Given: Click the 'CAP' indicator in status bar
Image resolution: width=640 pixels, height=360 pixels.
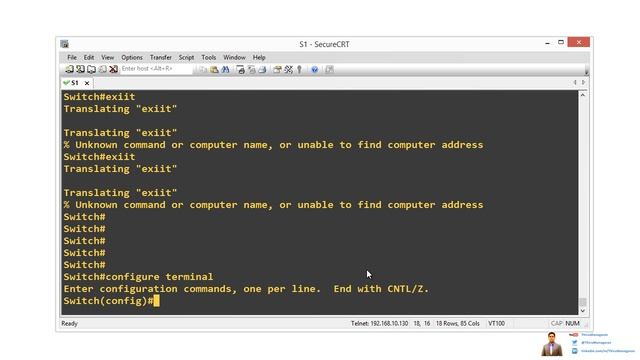Looking at the screenshot, I should 556,323.
